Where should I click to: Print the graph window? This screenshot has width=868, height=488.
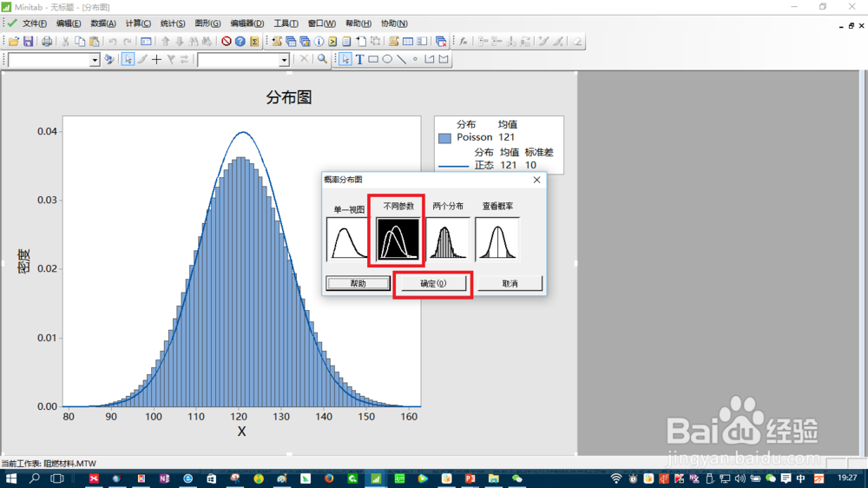click(x=47, y=42)
